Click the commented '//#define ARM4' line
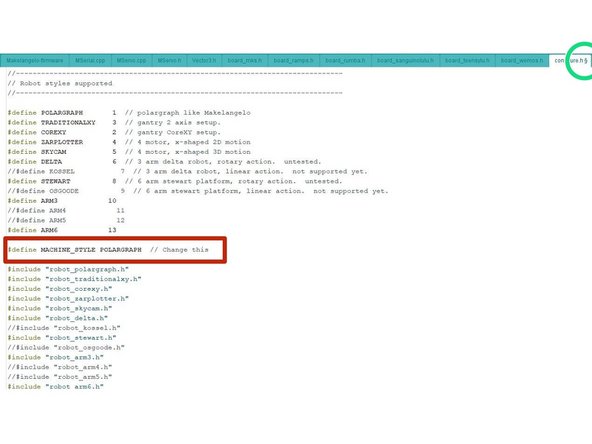Viewport: 592px width, 444px height. [66, 211]
